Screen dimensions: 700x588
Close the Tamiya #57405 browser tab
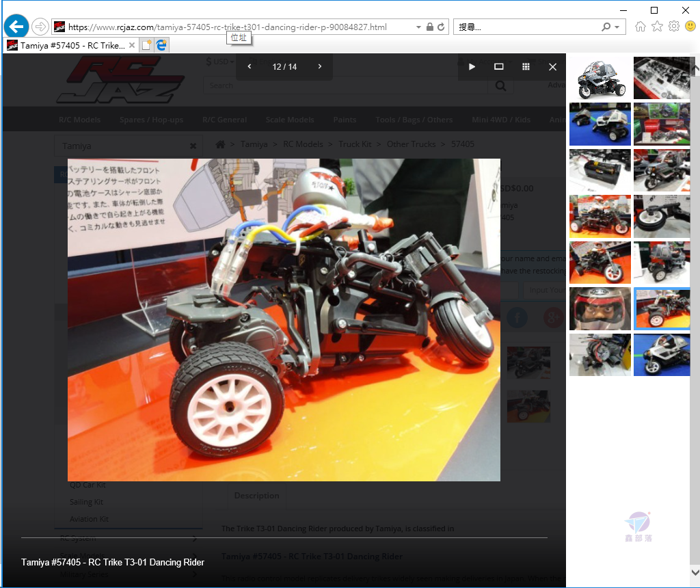pyautogui.click(x=132, y=45)
